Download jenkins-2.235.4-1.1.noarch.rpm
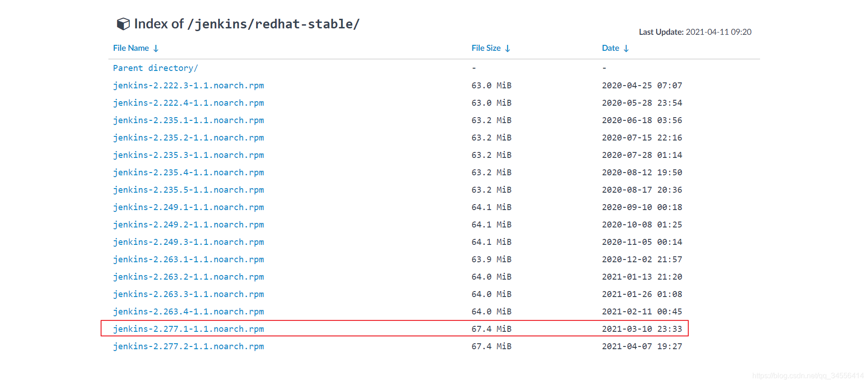 pos(188,173)
